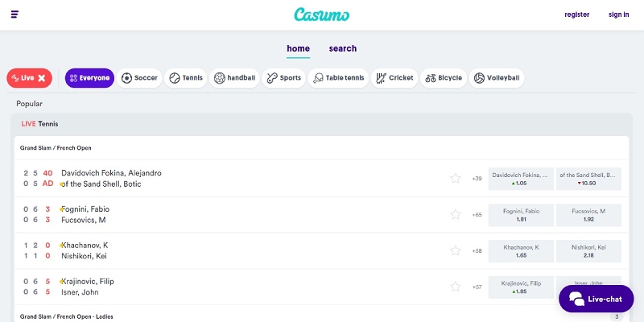Click the cricket bat icon

382,78
